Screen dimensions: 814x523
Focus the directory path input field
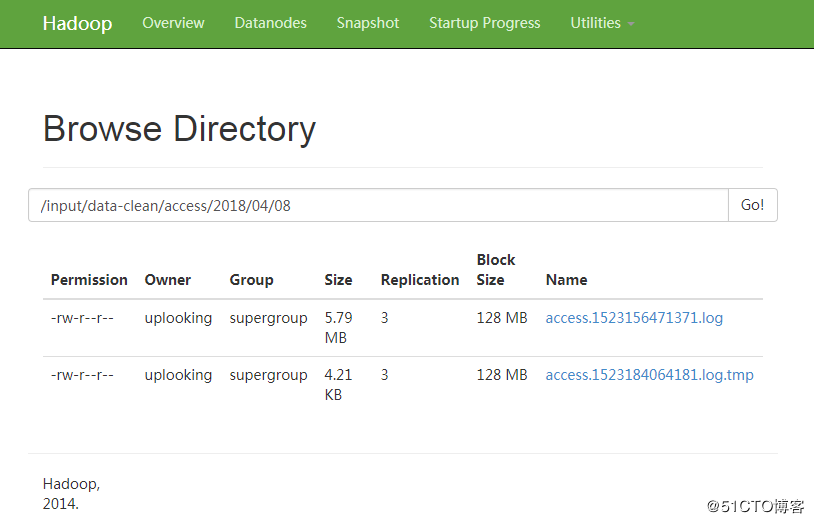(x=378, y=205)
